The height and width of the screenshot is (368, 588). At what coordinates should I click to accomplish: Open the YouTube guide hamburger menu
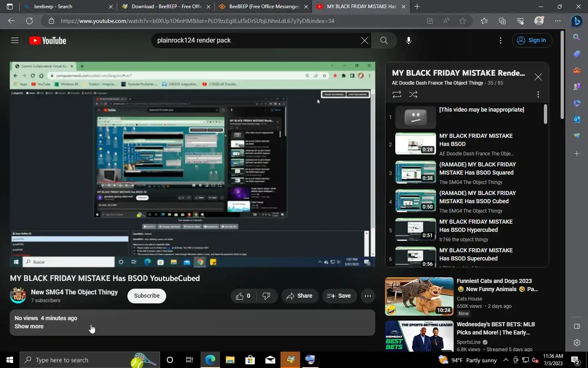[x=15, y=40]
